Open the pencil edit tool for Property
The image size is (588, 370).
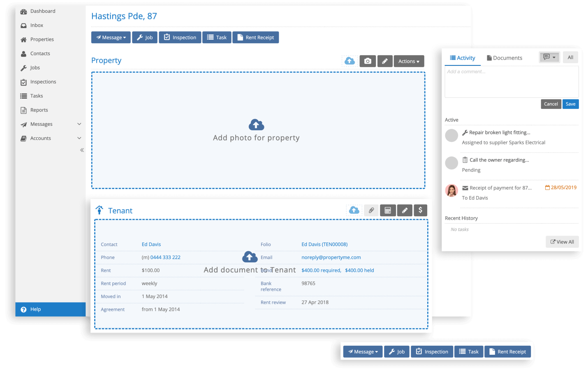pos(385,61)
